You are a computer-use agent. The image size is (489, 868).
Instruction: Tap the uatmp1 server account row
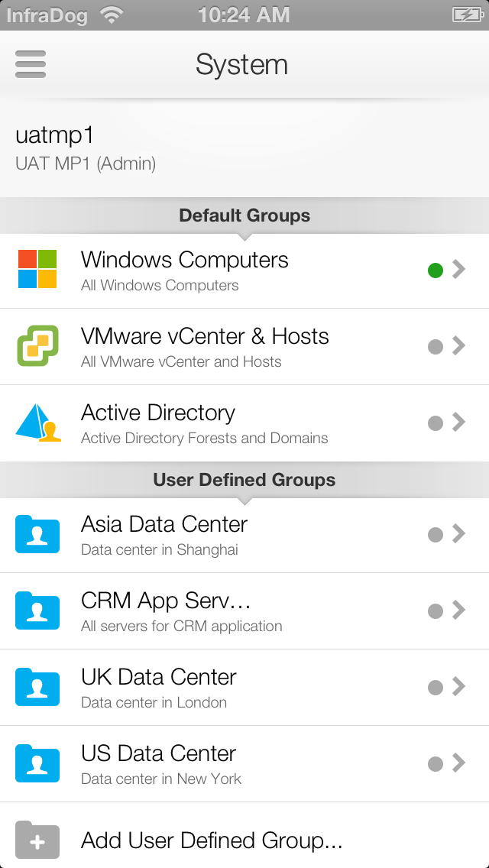[x=244, y=147]
